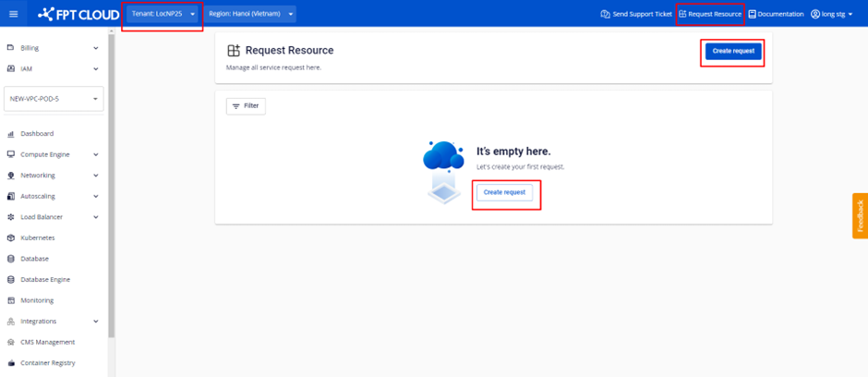Click the Kubernetes icon in sidebar
Viewport: 868px width, 377px height.
coord(11,237)
